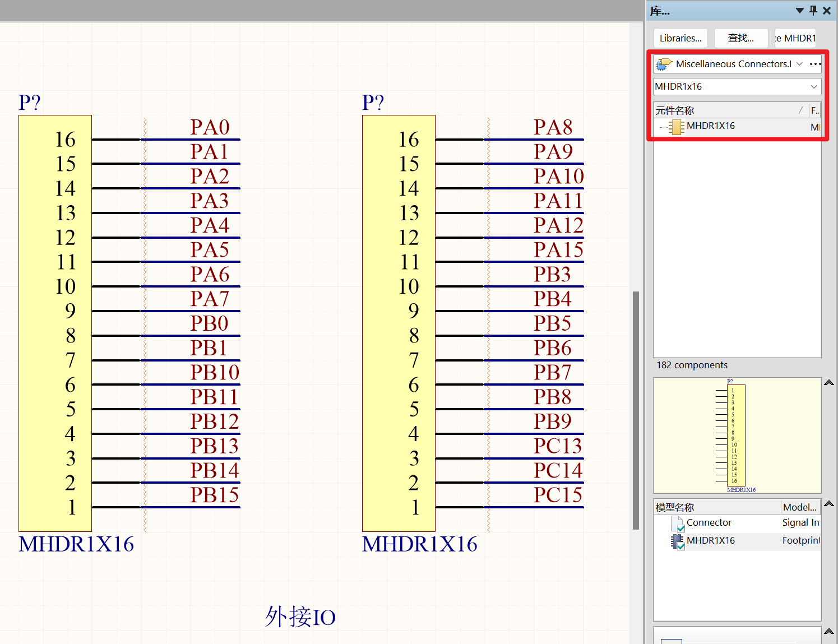The image size is (838, 644).
Task: Click the 查找... search button
Action: [741, 38]
